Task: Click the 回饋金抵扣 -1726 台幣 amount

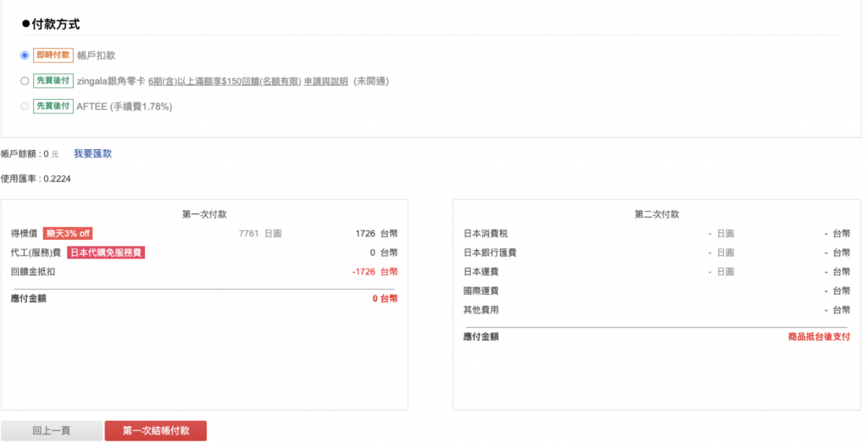Action: pyautogui.click(x=375, y=272)
